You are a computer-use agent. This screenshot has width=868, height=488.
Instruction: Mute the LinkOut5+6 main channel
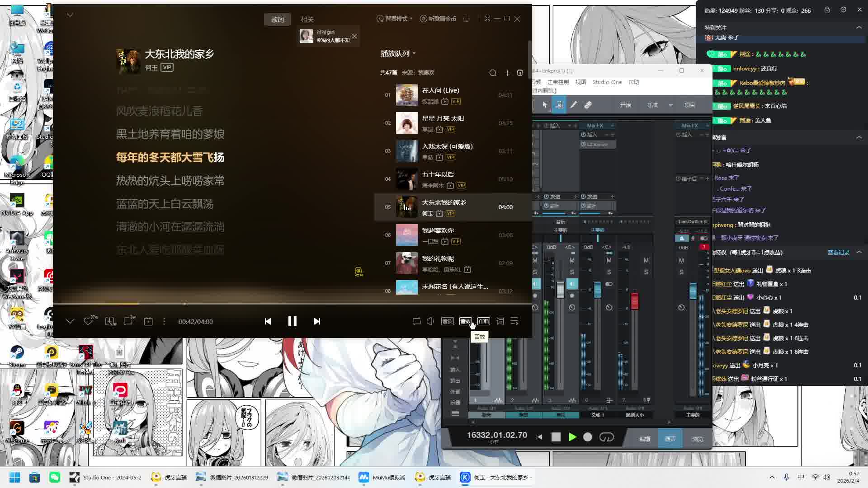click(x=681, y=260)
